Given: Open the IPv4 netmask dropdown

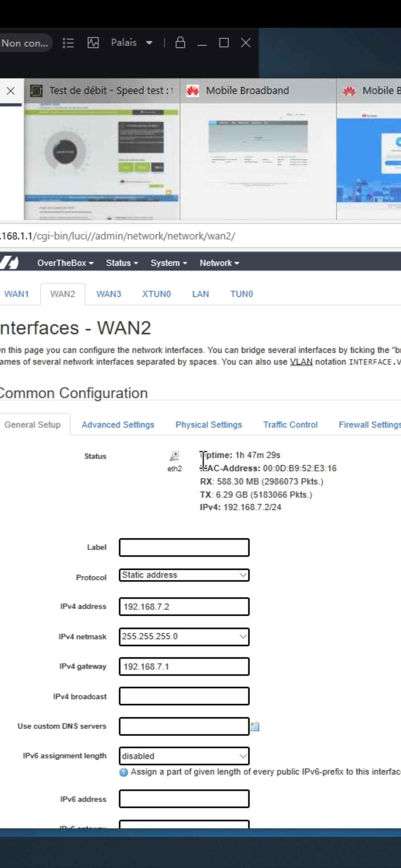Looking at the screenshot, I should [x=184, y=637].
